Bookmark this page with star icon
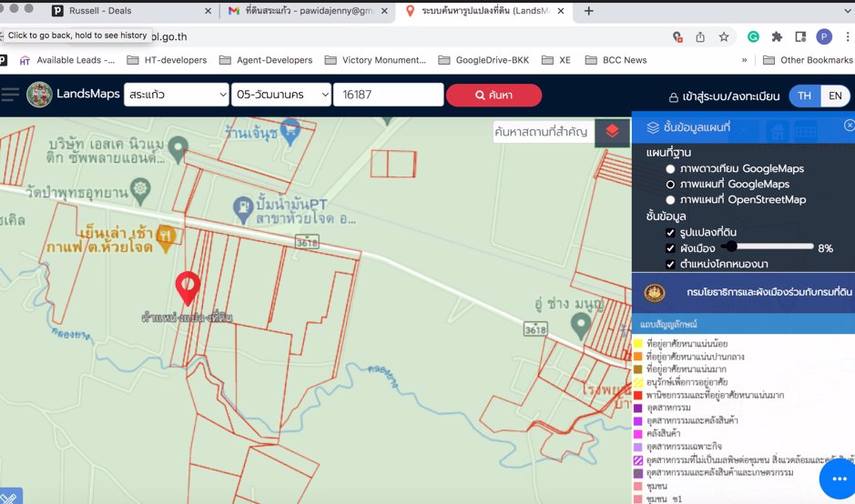This screenshot has width=855, height=504. click(724, 37)
